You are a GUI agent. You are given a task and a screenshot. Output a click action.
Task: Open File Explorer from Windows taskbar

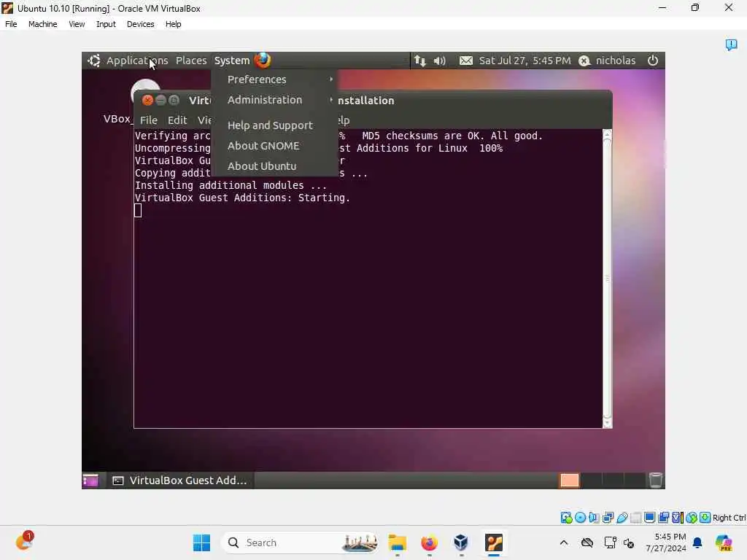click(398, 542)
